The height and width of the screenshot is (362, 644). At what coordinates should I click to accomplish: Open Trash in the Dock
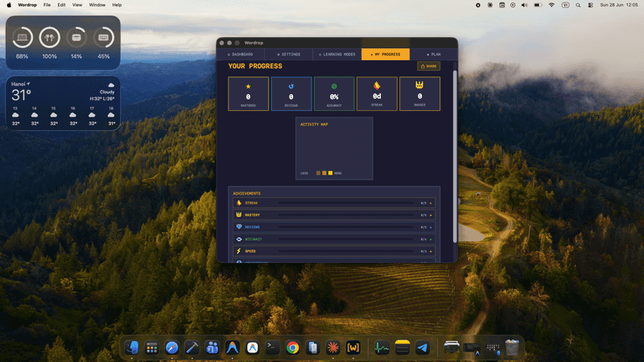tap(512, 348)
